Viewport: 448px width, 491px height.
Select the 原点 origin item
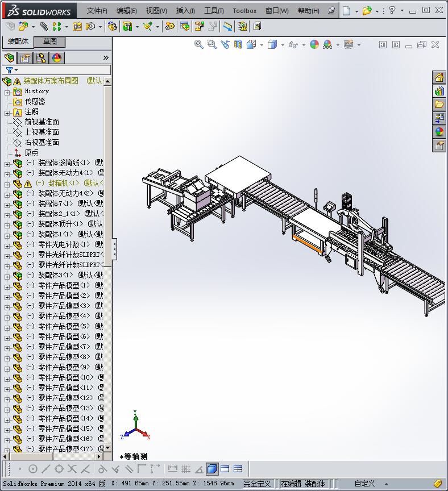point(31,152)
